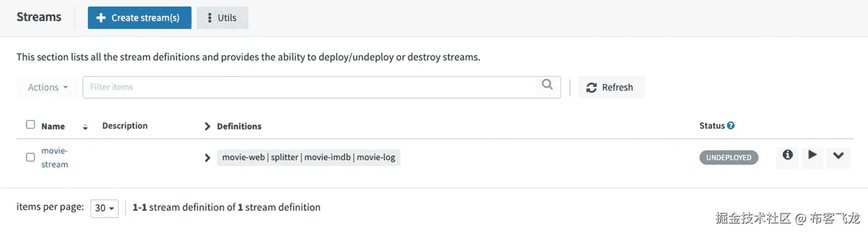Open items per page dropdown showing 30
Viewport: 868px width, 233px height.
[104, 208]
